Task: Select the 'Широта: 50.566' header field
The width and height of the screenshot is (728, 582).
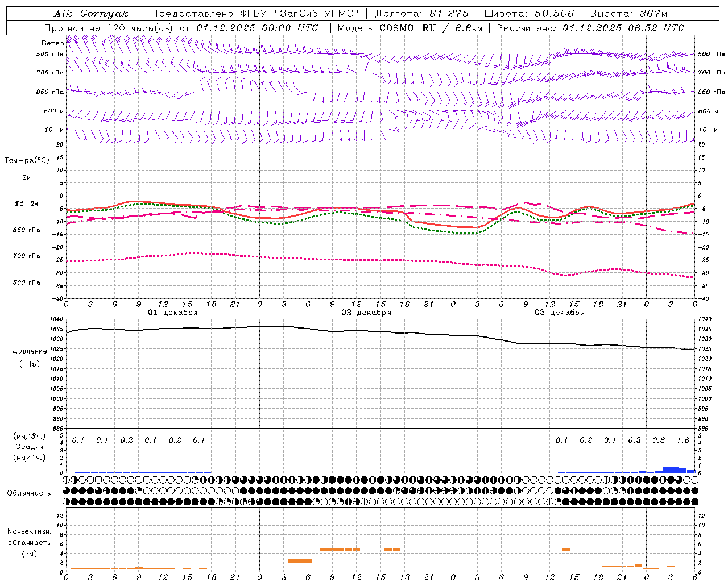Action: click(x=529, y=14)
